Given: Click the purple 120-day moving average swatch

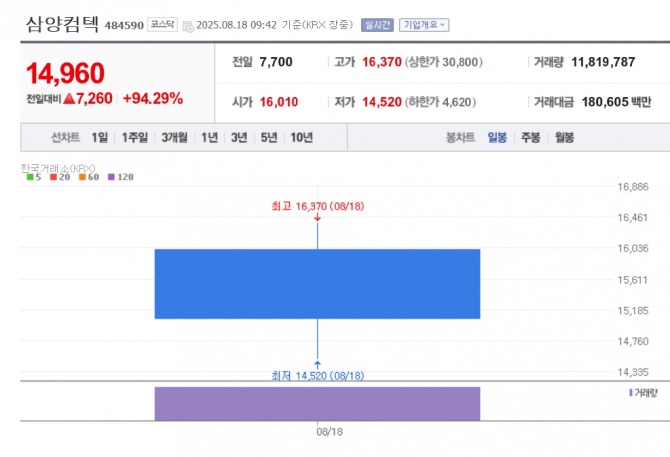Looking at the screenshot, I should click(112, 177).
